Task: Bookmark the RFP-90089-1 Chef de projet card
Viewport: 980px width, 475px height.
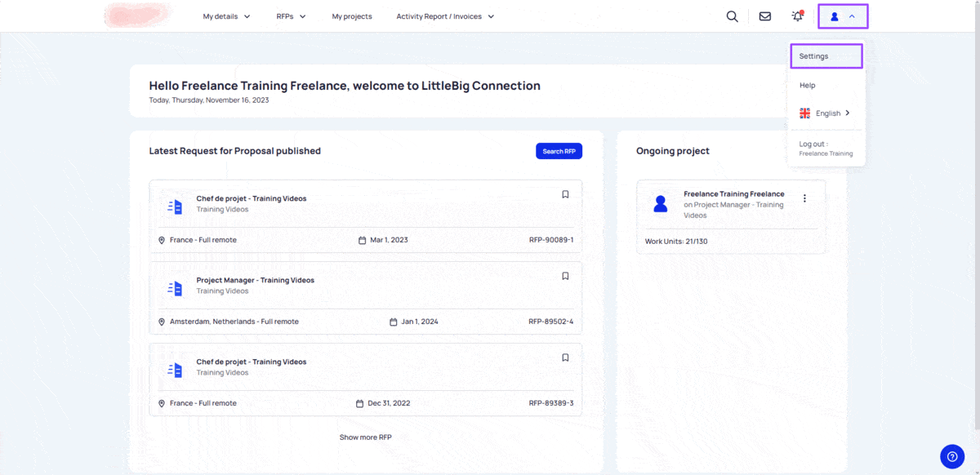Action: [565, 194]
